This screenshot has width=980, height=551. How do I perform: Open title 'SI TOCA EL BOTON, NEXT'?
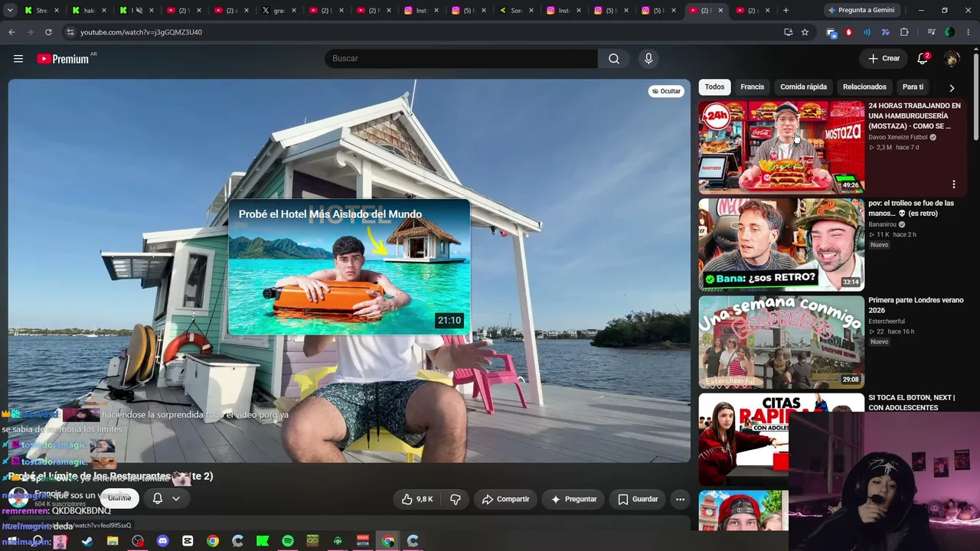911,403
